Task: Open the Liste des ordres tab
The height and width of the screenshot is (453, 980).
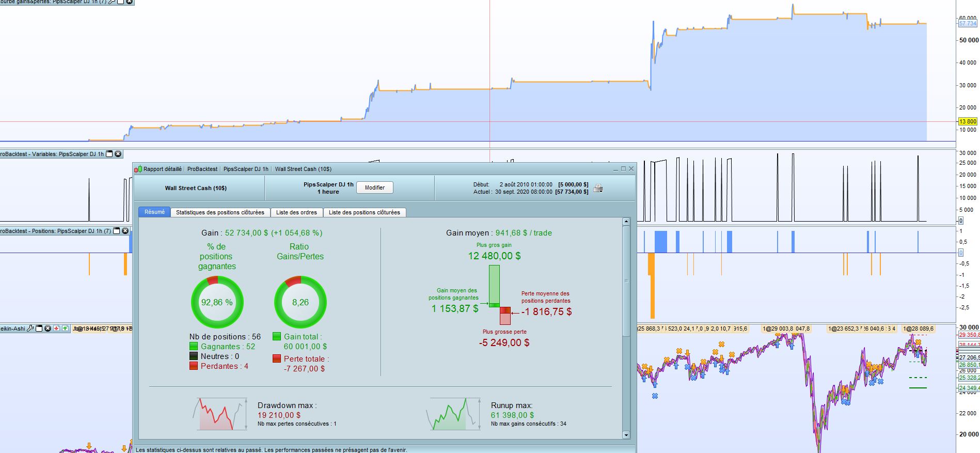Action: tap(296, 212)
